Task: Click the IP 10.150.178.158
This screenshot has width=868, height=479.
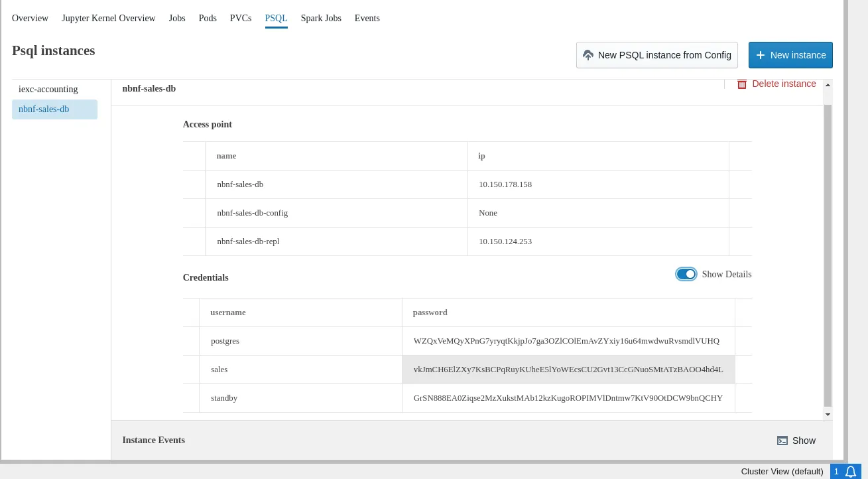Action: point(505,184)
